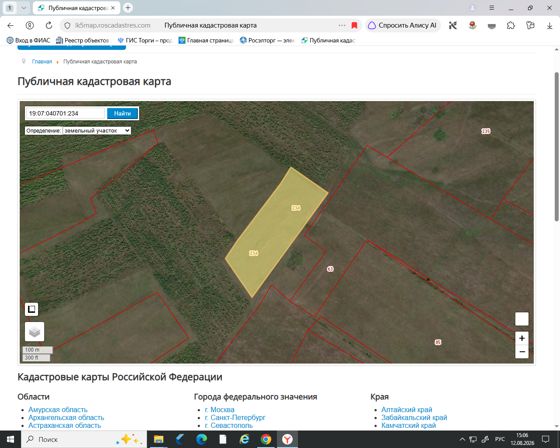Go back using the browser back arrow
Screen dimensions: 560x448
coord(10,25)
